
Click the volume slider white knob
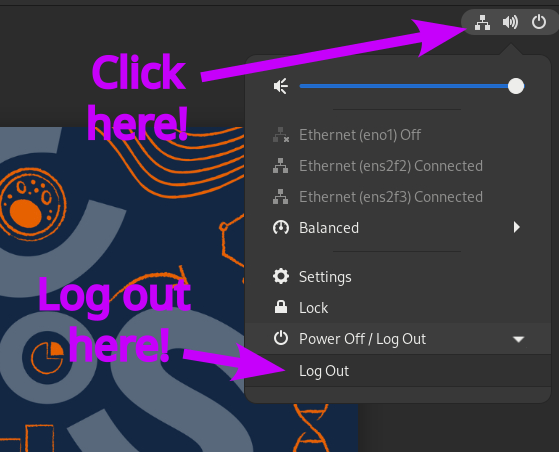tap(516, 86)
